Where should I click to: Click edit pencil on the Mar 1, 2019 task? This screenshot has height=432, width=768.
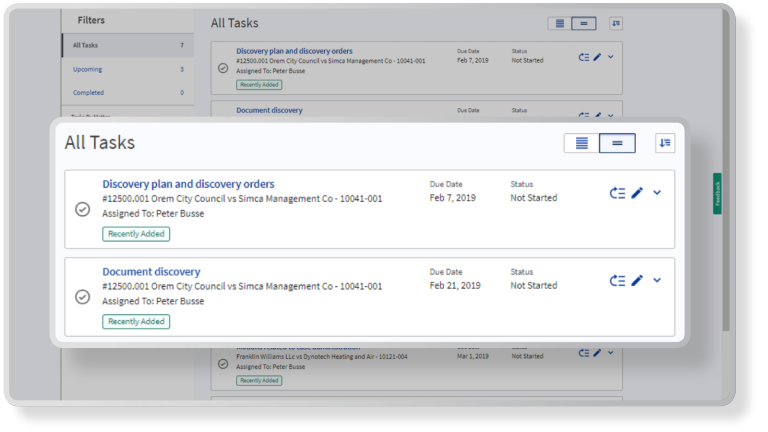597,353
